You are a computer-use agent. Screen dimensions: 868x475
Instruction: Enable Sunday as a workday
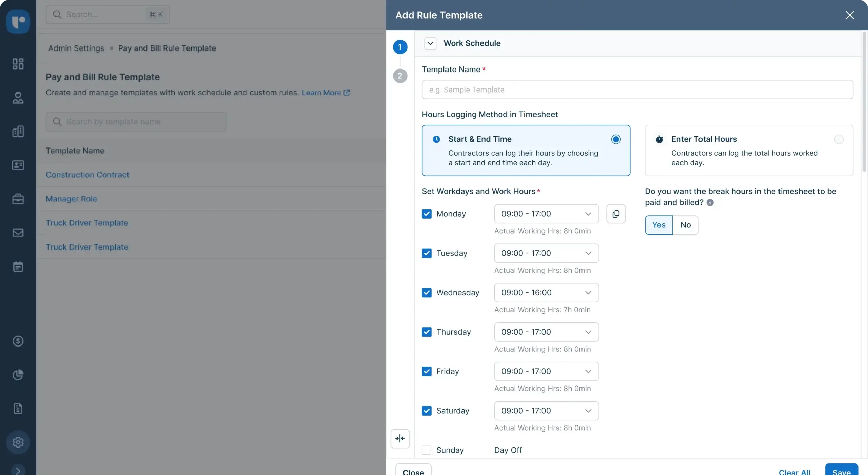click(426, 450)
